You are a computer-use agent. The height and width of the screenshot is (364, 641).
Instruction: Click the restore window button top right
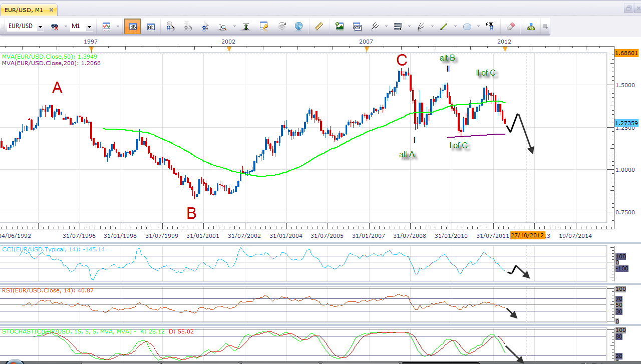(628, 8)
